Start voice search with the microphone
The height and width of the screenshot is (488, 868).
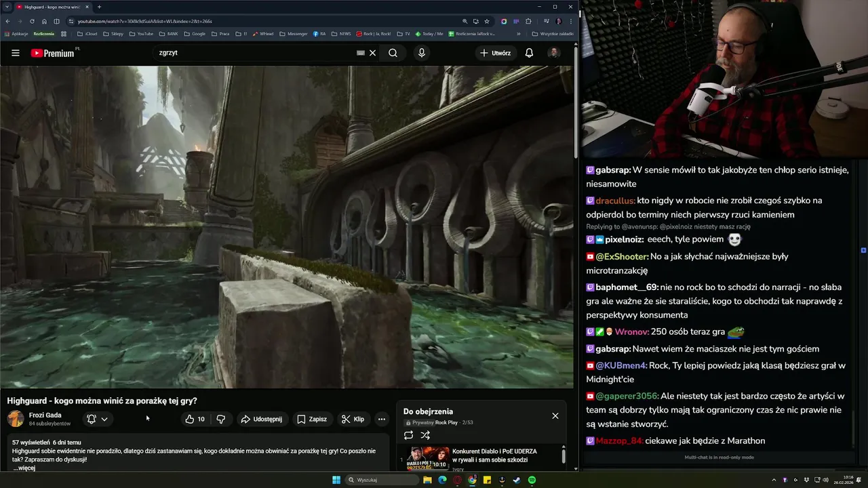pyautogui.click(x=422, y=53)
